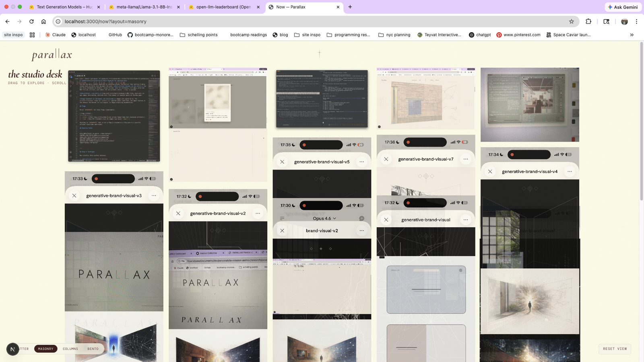Click the Parallax logo in the header
Viewport: 644px width, 362px height.
point(52,55)
